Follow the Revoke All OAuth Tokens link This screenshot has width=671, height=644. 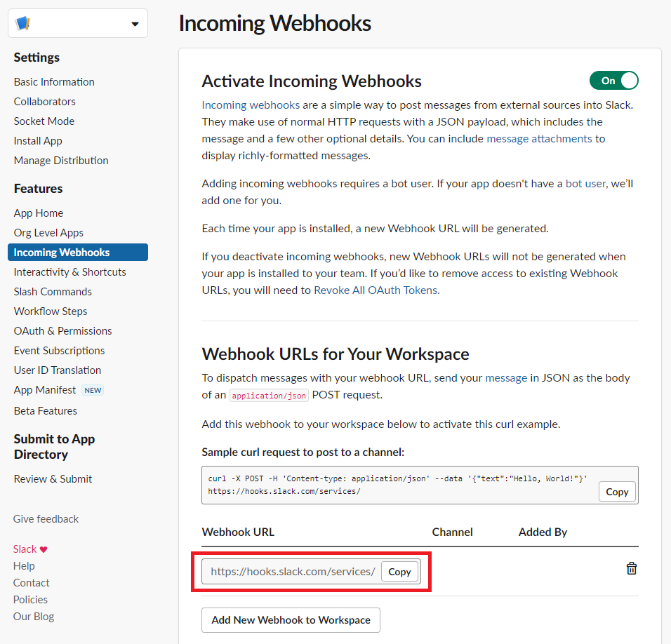(x=376, y=290)
